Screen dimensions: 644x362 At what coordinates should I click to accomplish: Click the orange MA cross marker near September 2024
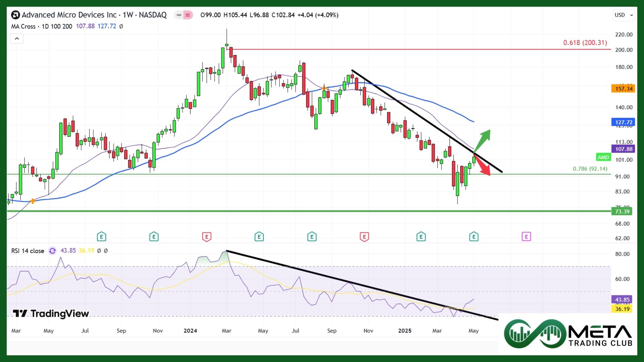pyautogui.click(x=324, y=88)
